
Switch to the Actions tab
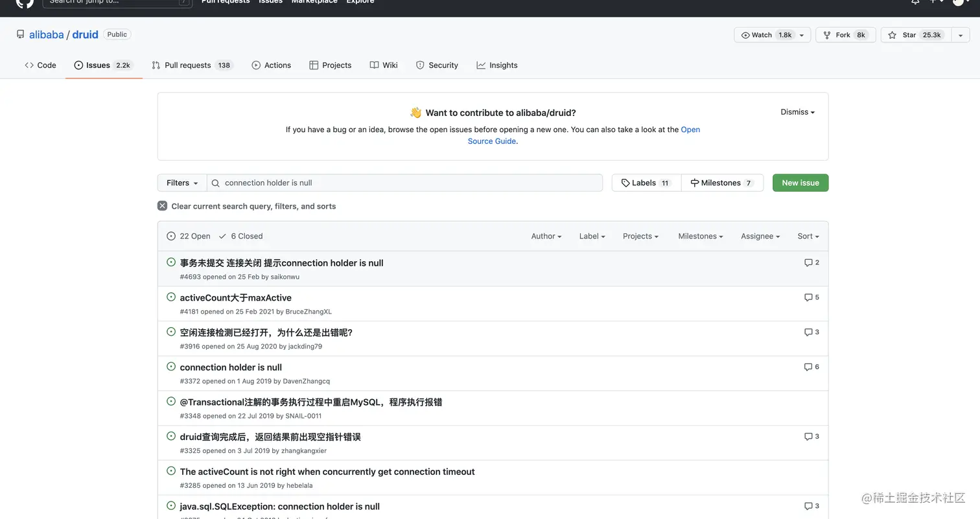pyautogui.click(x=271, y=65)
